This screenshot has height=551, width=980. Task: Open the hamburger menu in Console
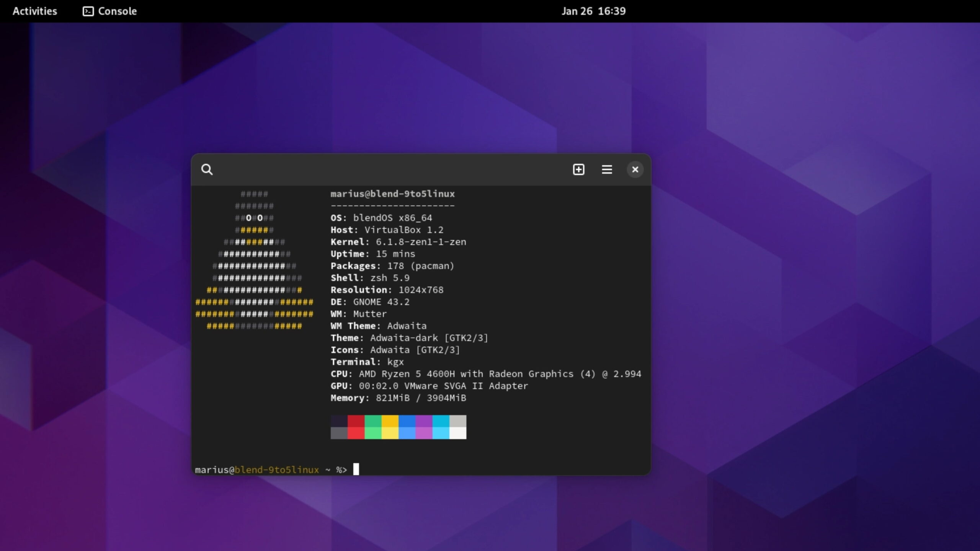click(607, 170)
